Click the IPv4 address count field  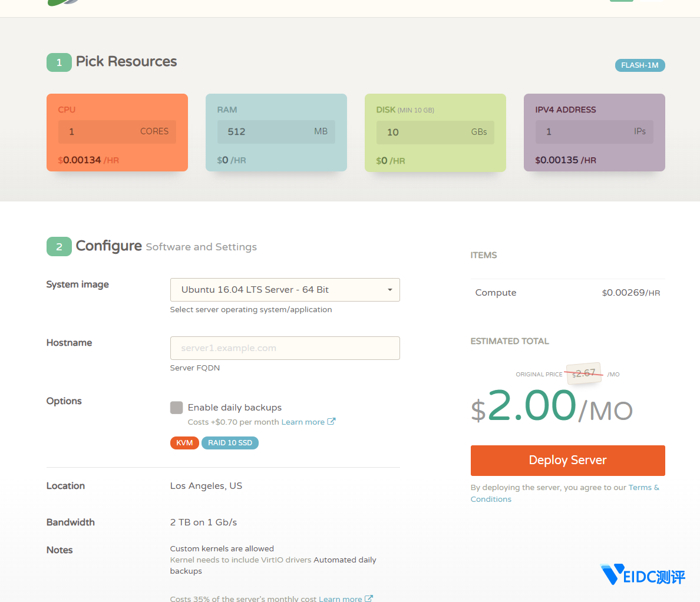tap(594, 132)
